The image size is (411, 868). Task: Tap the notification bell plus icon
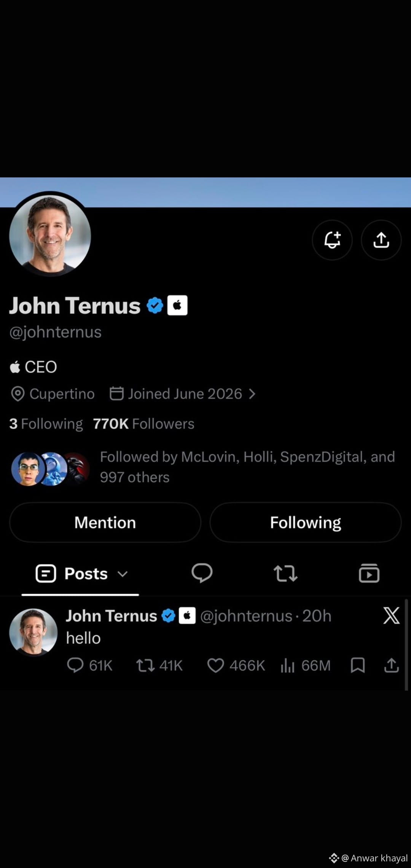(x=332, y=240)
